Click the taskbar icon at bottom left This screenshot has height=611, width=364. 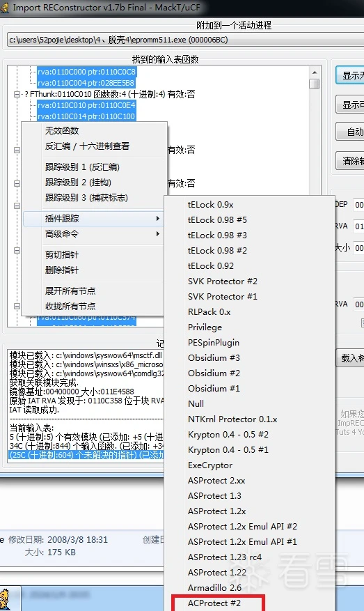(5, 599)
